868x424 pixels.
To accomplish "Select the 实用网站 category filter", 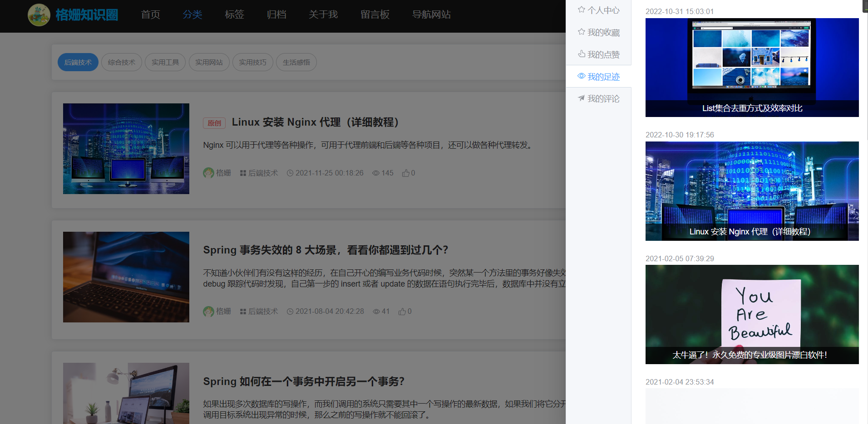I will (x=209, y=62).
